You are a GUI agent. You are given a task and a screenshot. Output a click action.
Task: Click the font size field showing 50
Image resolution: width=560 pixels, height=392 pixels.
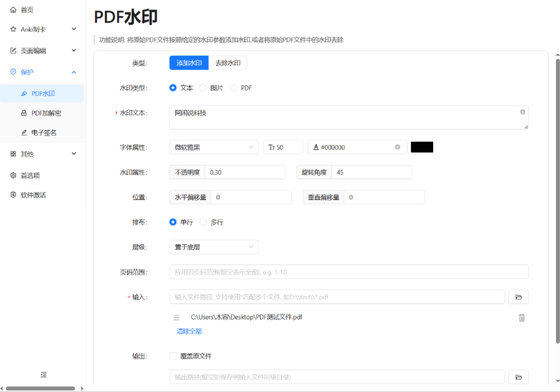click(283, 147)
